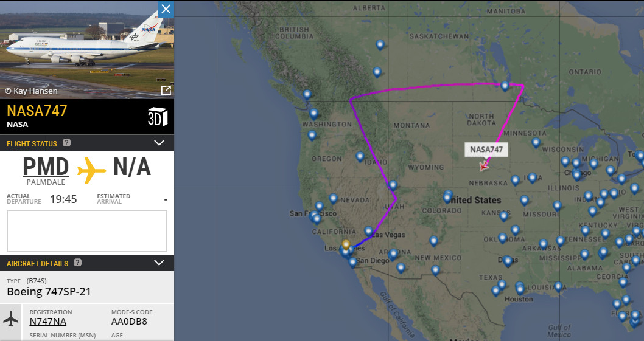
Task: Select the airport pin near Houston
Action: point(519,290)
